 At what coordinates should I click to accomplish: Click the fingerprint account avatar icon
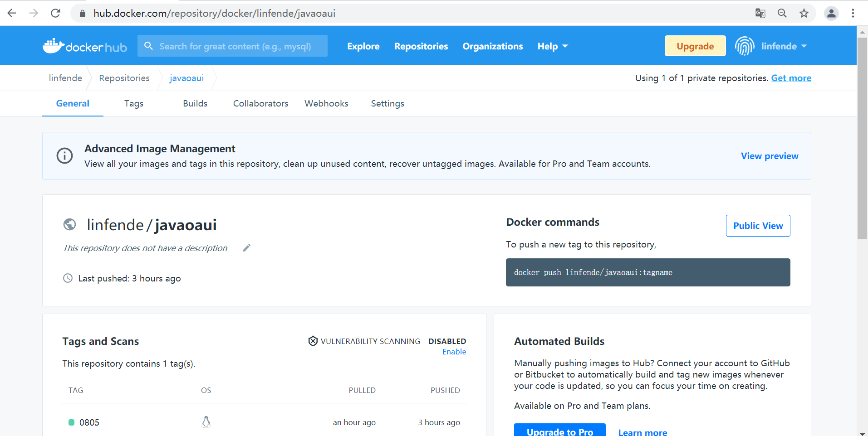745,46
